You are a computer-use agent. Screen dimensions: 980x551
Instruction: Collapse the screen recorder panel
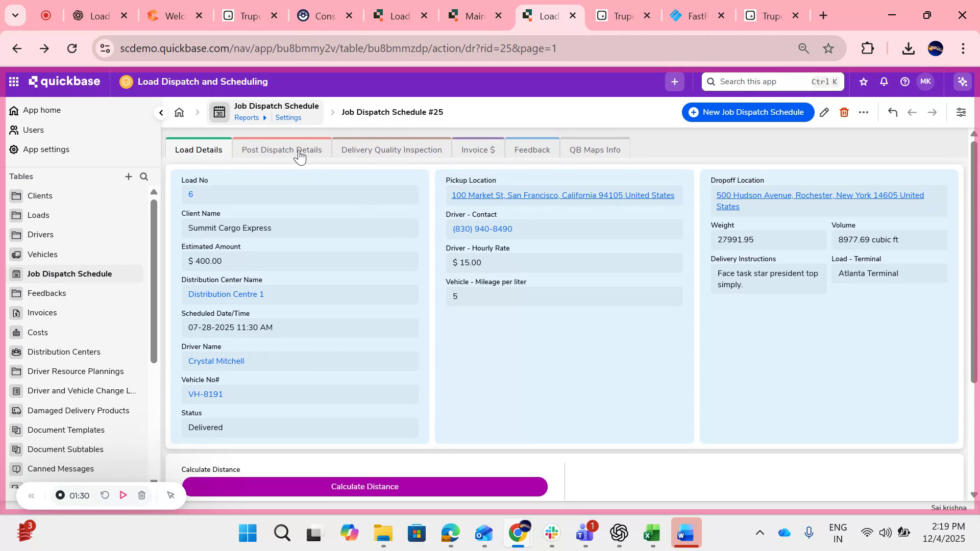pos(31,495)
